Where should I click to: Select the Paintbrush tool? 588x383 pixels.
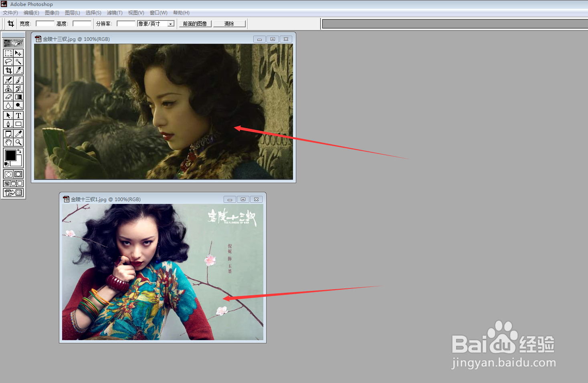[x=18, y=80]
